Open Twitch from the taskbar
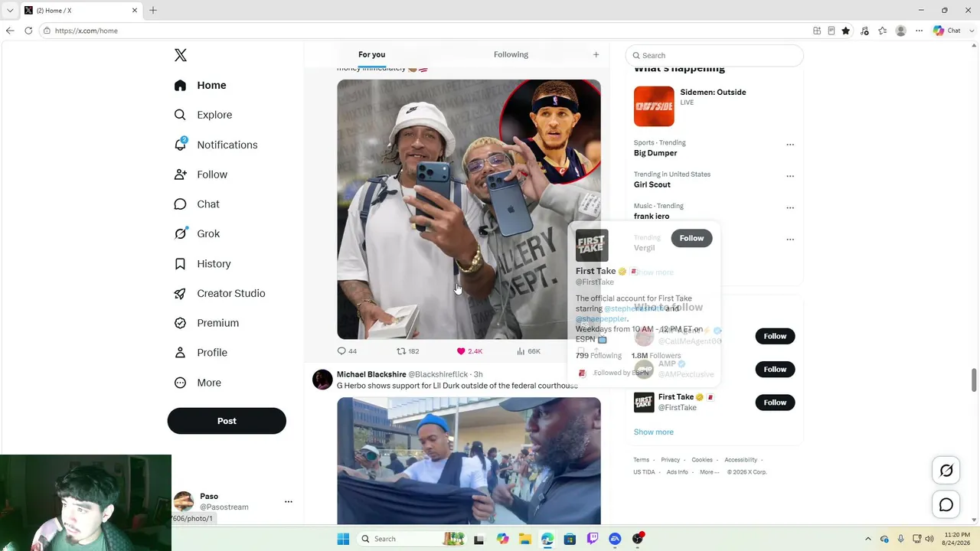 click(x=593, y=539)
